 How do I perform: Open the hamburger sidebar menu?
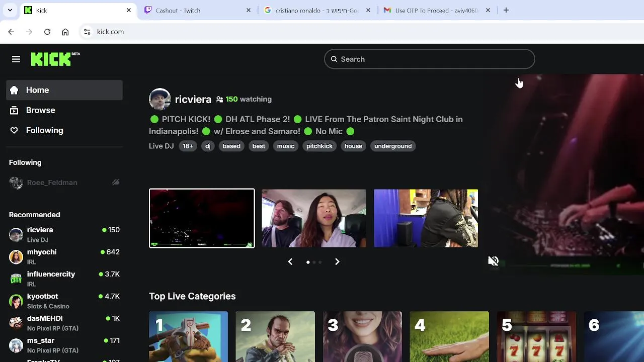tap(16, 59)
